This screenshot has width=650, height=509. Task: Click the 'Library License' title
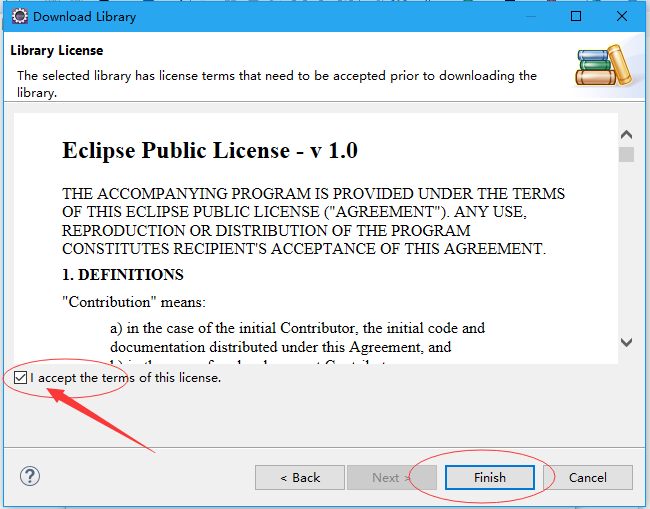pos(56,51)
